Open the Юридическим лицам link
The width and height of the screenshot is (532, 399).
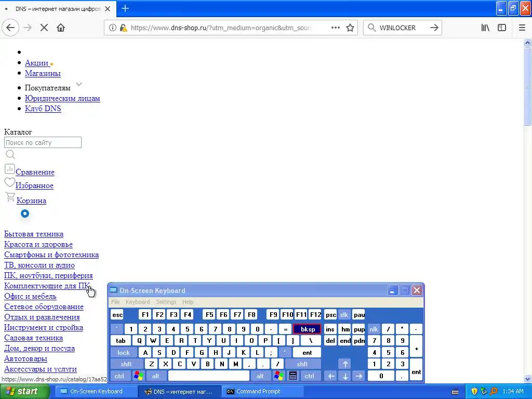pyautogui.click(x=62, y=98)
